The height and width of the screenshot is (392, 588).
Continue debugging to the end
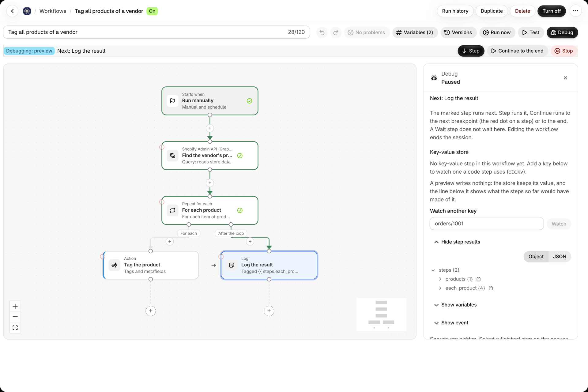(517, 51)
